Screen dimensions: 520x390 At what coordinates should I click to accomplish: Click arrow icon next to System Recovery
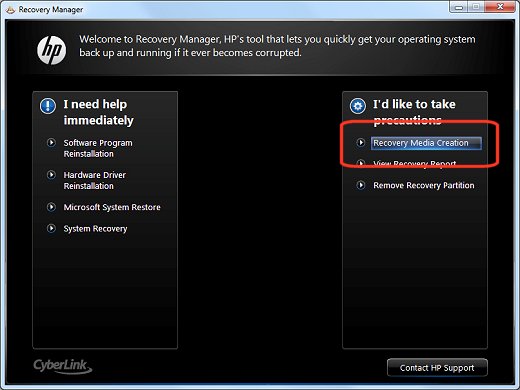[51, 228]
